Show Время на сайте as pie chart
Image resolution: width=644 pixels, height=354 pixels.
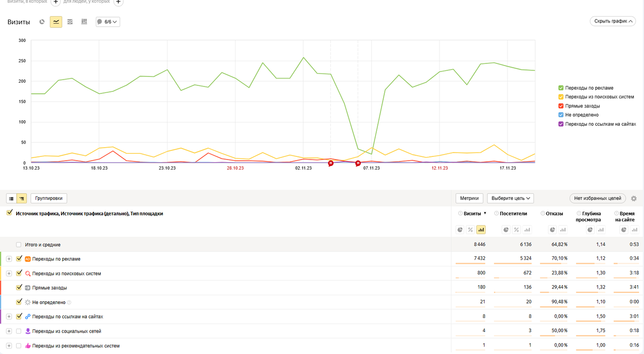tap(624, 230)
